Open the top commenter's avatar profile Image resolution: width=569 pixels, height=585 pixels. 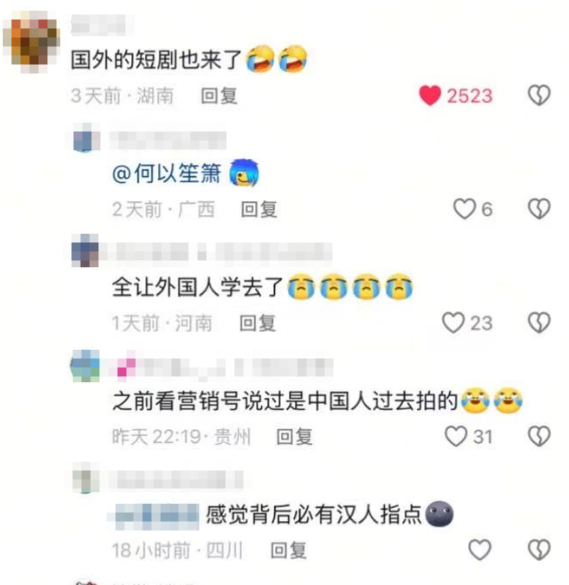tap(31, 42)
